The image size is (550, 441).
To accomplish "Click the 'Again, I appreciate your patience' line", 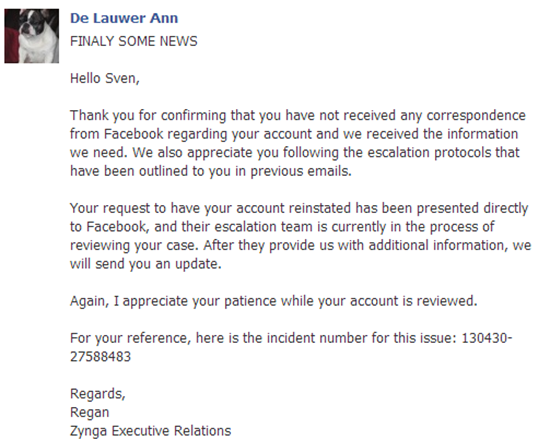I will (173, 301).
